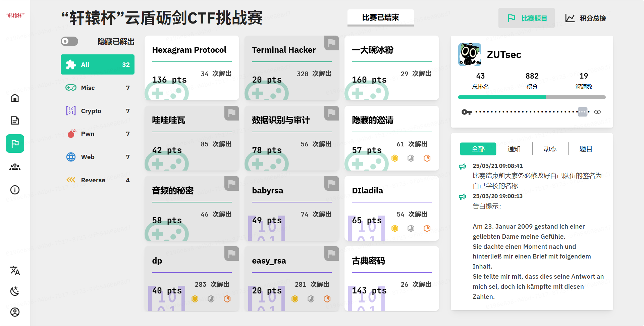Click the 比赛题目 button
This screenshot has height=326, width=644.
point(527,18)
